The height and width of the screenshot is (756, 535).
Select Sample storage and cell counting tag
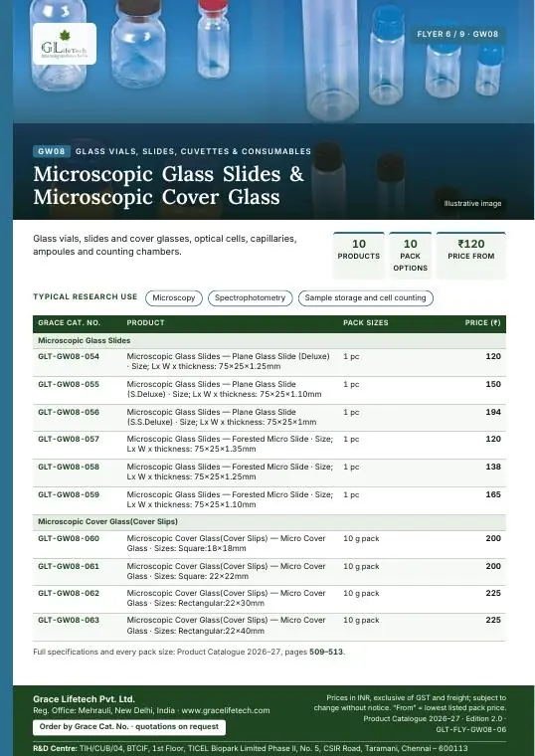tap(365, 298)
